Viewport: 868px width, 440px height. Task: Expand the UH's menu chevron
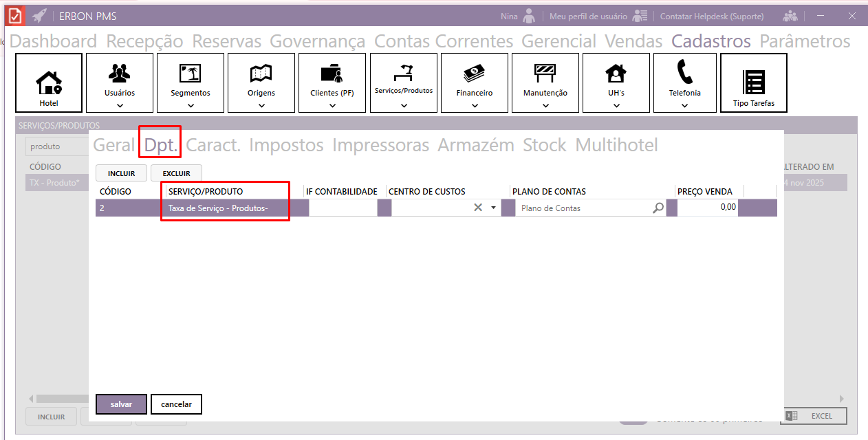pos(616,106)
